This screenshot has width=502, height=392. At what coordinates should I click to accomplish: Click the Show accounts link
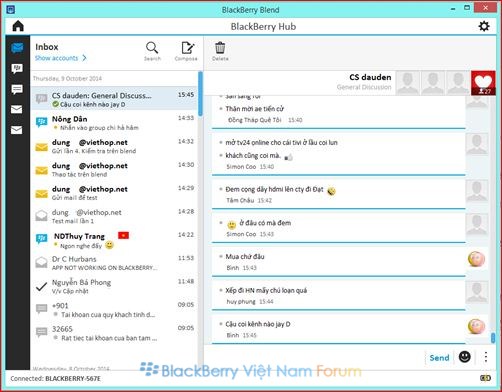click(56, 58)
